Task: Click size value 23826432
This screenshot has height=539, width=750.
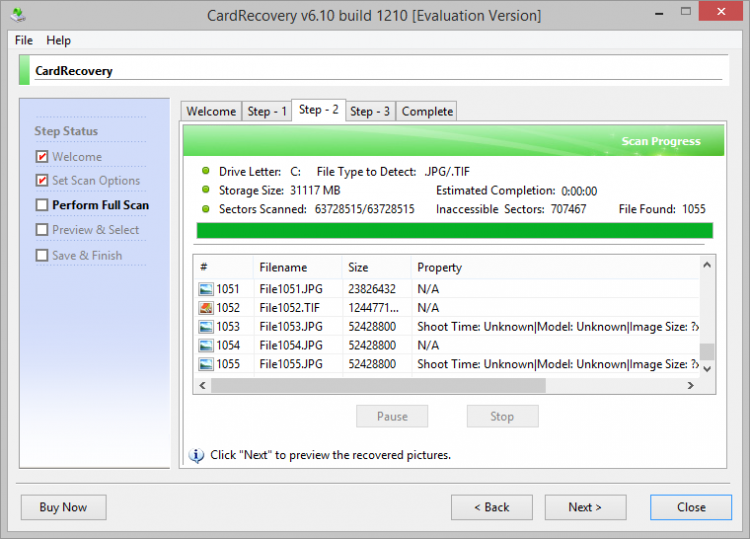Action: [x=372, y=289]
